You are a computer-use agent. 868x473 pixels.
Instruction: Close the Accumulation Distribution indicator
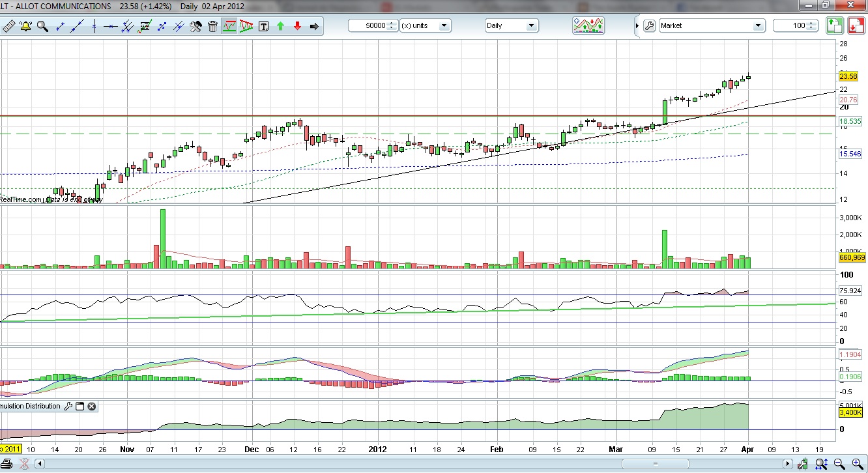(92, 406)
